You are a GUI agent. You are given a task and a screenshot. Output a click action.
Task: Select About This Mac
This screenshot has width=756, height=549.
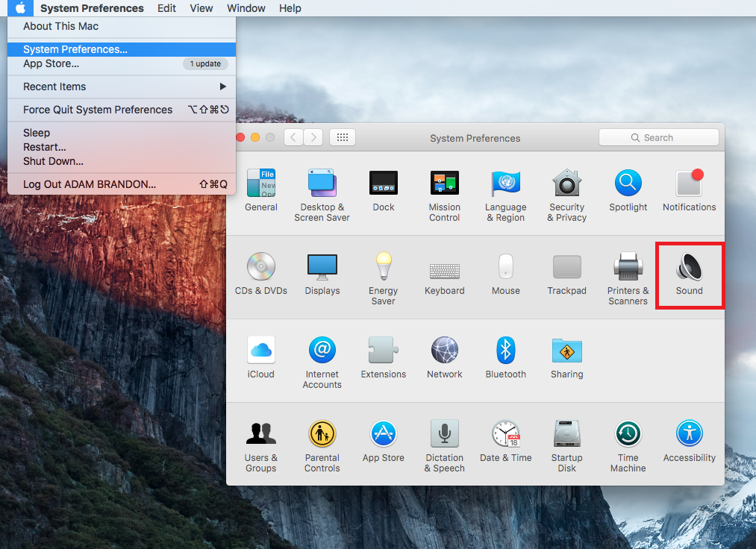click(122, 27)
